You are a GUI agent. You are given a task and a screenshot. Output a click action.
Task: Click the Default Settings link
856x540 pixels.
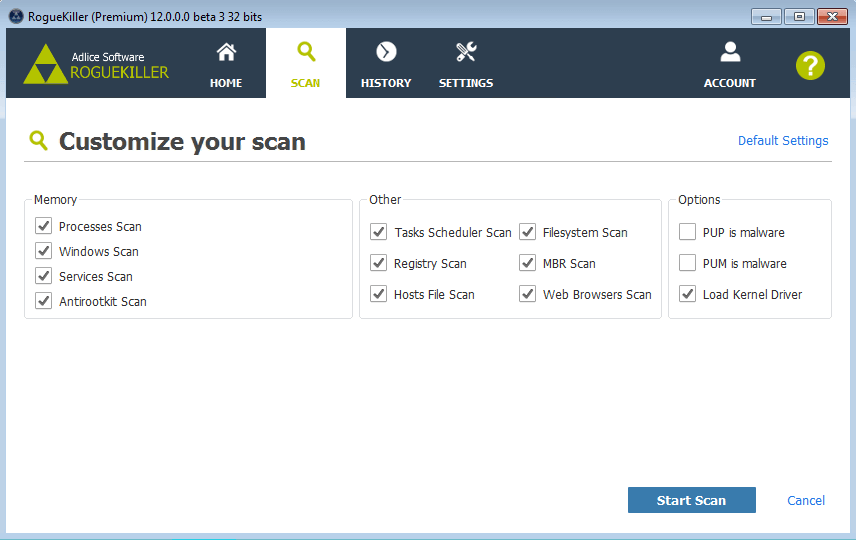pos(783,141)
